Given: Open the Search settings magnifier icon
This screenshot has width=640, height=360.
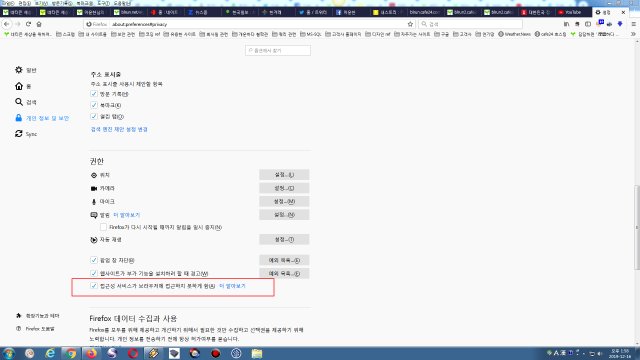Looking at the screenshot, I should click(19, 102).
